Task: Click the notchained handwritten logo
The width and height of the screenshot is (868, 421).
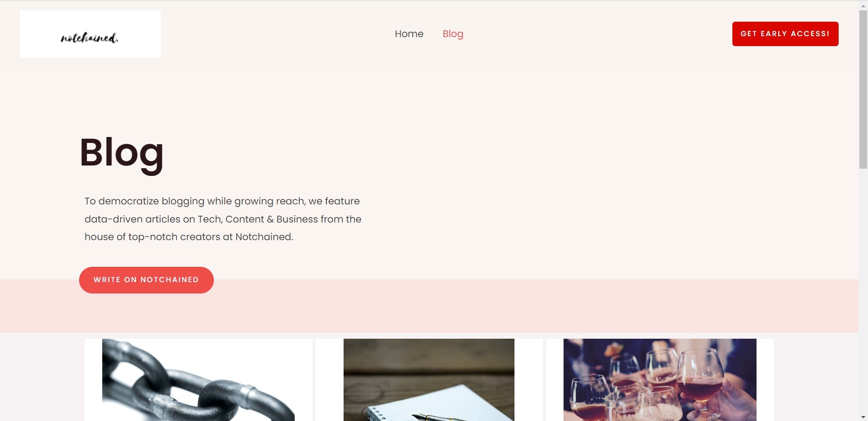Action: point(90,38)
